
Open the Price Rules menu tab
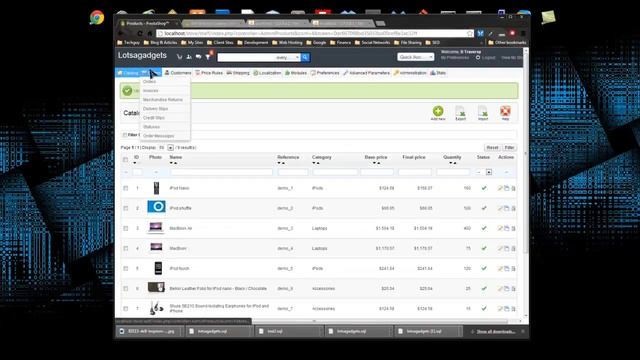(x=209, y=73)
